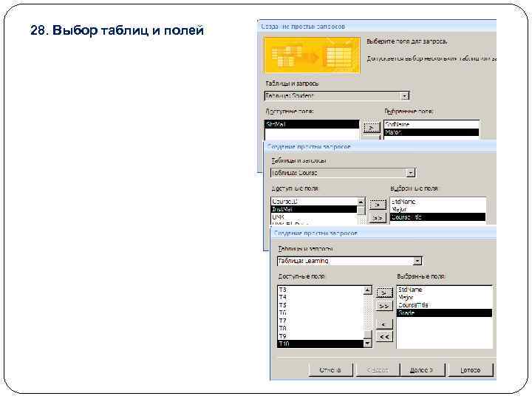The image size is (532, 399).
Task: Click the '>' add button in the Course dialog
Action: (x=378, y=205)
